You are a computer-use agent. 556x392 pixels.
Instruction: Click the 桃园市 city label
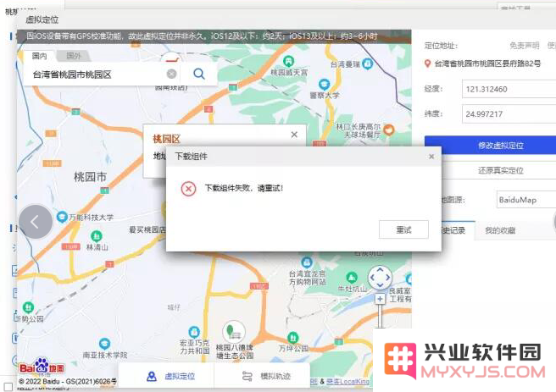point(90,177)
